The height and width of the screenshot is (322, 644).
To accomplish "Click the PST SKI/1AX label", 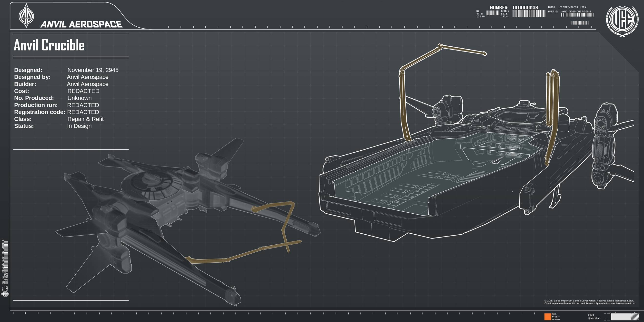I will [x=594, y=317].
